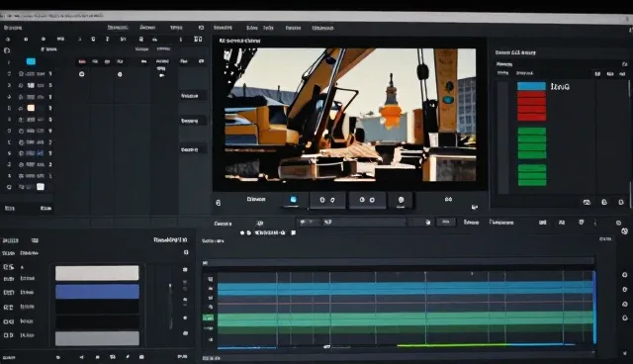The width and height of the screenshot is (633, 364).
Task: Select the pink-labeled tab in the left panel header
Action: pyautogui.click(x=82, y=61)
